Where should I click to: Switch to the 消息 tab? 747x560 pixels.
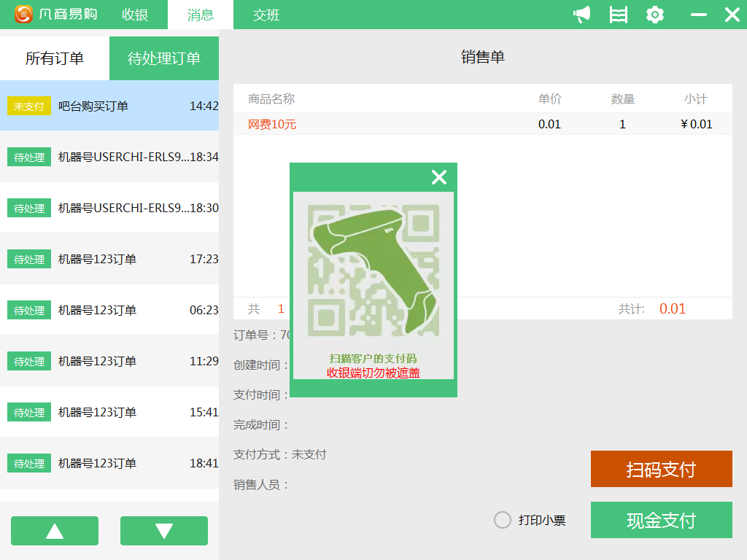coord(201,15)
